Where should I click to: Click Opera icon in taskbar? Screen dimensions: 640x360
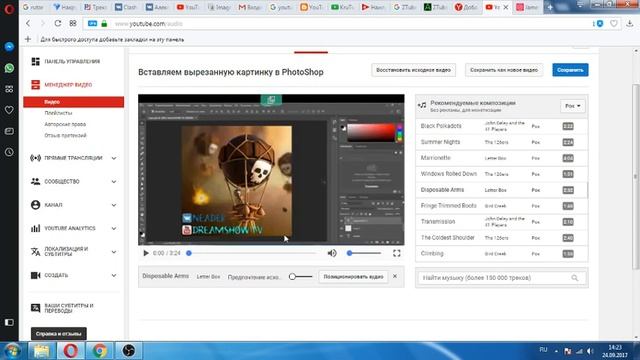70,351
